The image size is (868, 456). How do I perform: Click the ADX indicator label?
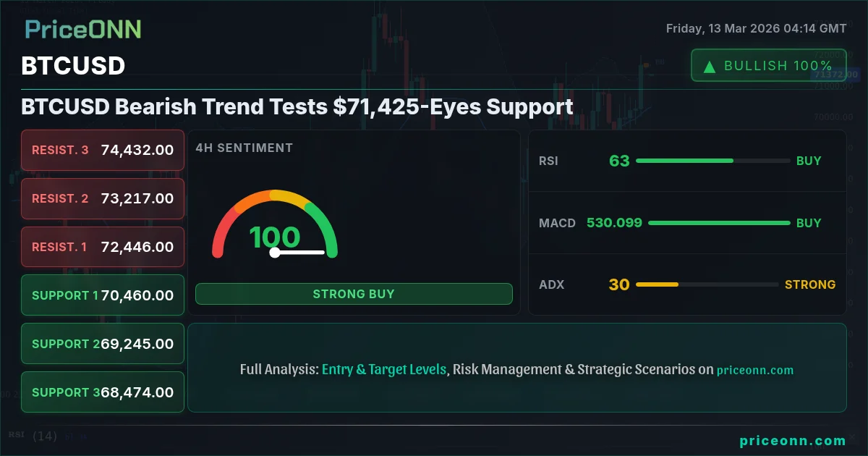click(x=551, y=284)
